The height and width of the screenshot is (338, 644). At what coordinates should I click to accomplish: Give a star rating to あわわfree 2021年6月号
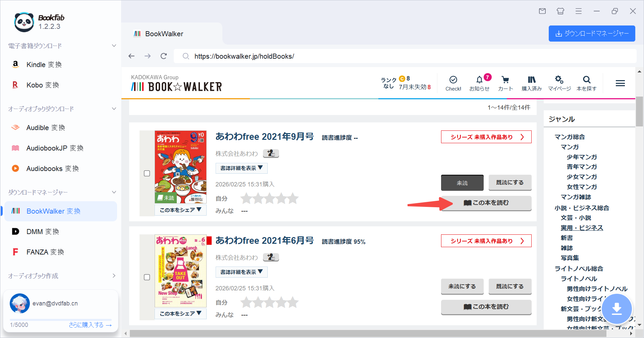point(269,302)
